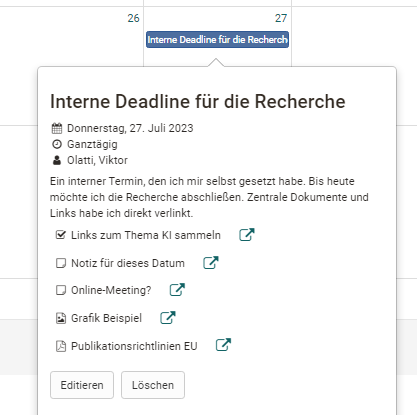
Task: Click the PDF icon before Publikationsrichtlinien EU
Action: [61, 346]
